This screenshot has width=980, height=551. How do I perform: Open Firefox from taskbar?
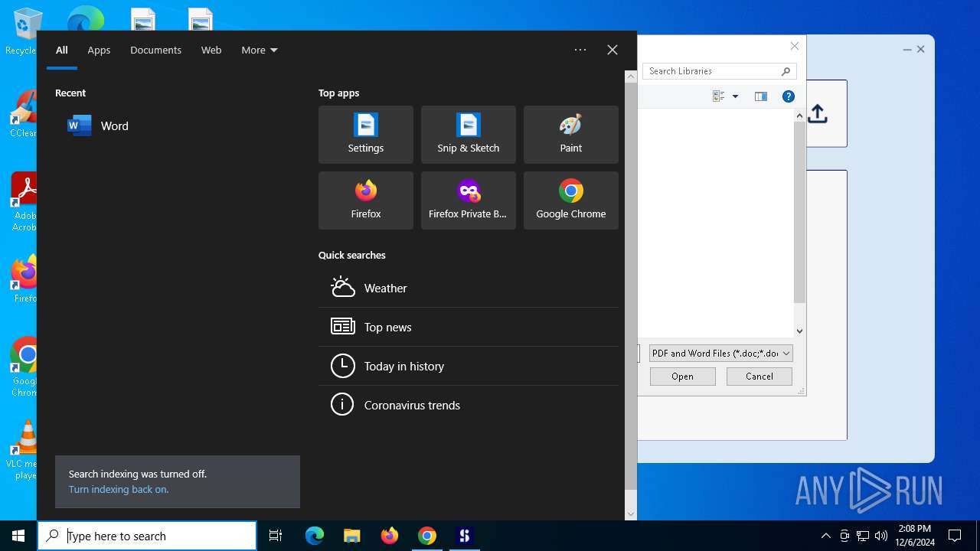click(390, 536)
